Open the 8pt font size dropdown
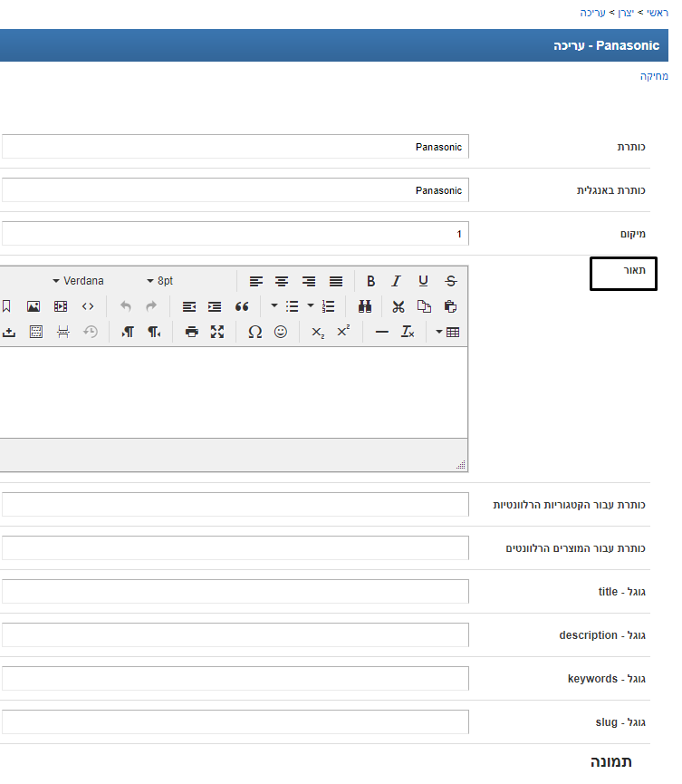Image resolution: width=682 pixels, height=784 pixels. coord(160,281)
